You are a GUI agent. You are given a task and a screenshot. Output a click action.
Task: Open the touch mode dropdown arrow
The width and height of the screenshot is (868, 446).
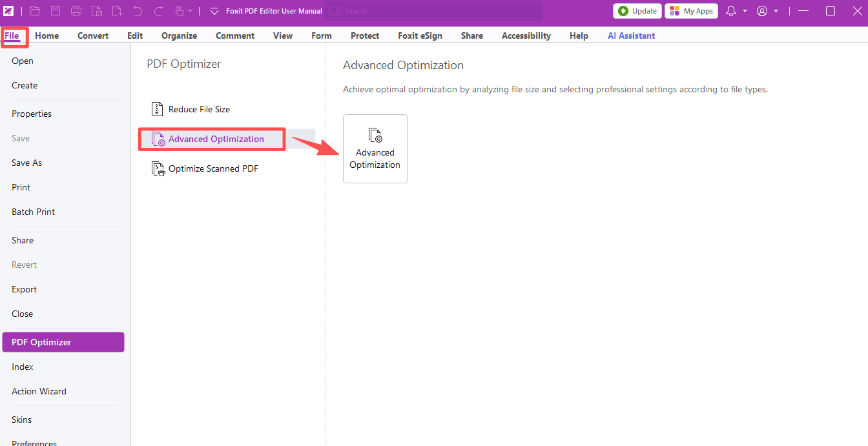pyautogui.click(x=190, y=12)
